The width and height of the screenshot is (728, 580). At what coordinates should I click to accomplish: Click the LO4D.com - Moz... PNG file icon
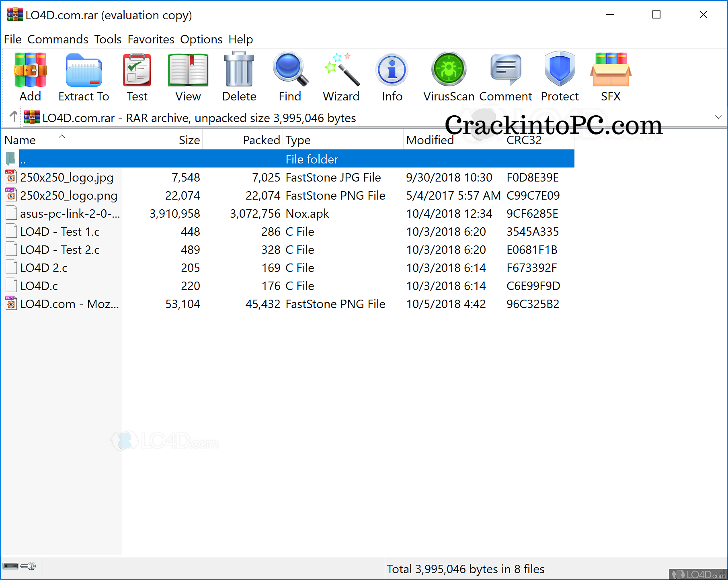coord(11,303)
